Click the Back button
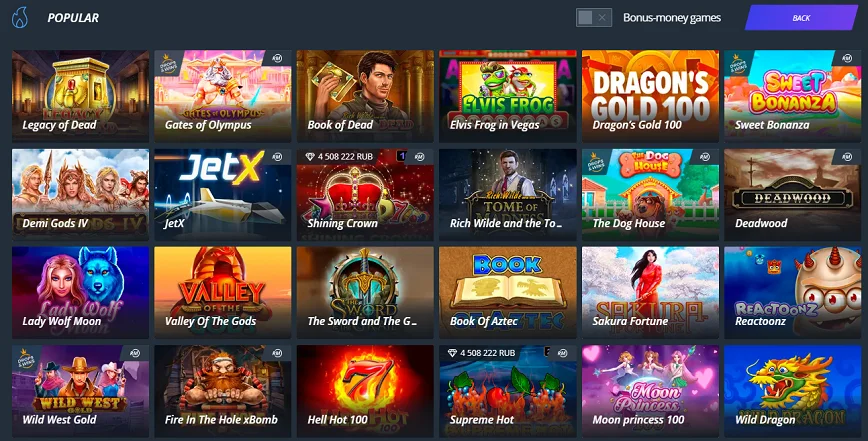The height and width of the screenshot is (441, 868). (x=801, y=18)
